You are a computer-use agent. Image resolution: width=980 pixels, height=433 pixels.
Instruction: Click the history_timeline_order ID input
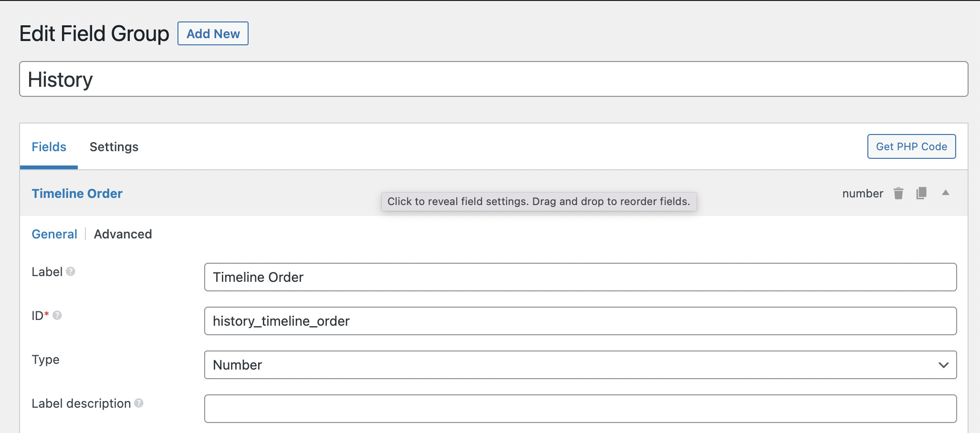tap(580, 321)
